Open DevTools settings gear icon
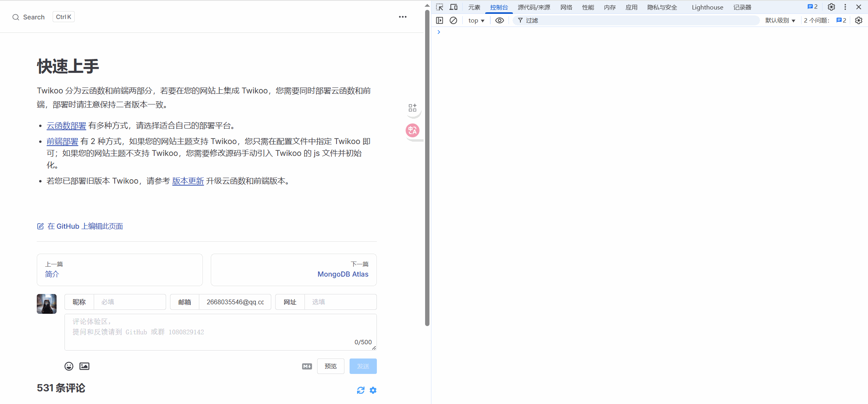This screenshot has height=404, width=868. point(831,7)
